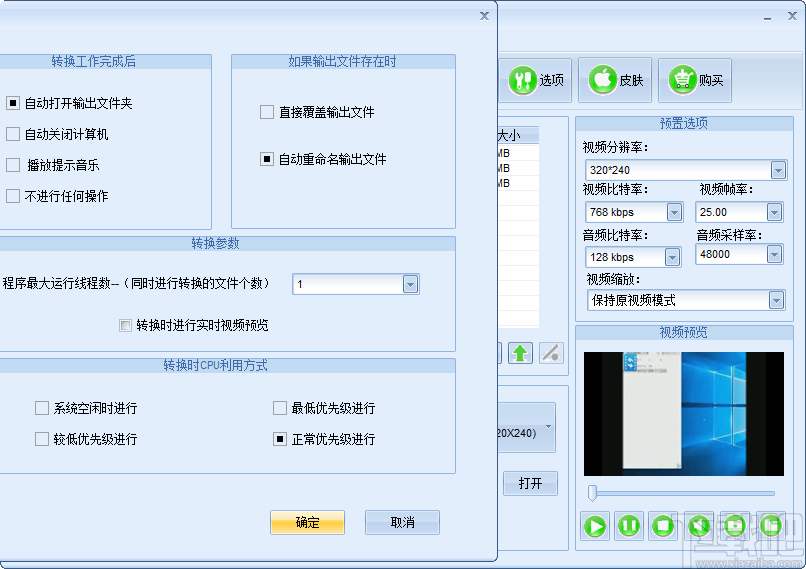Open 皮肤 skin button with apple icon
Image resolution: width=806 pixels, height=569 pixels.
[615, 80]
